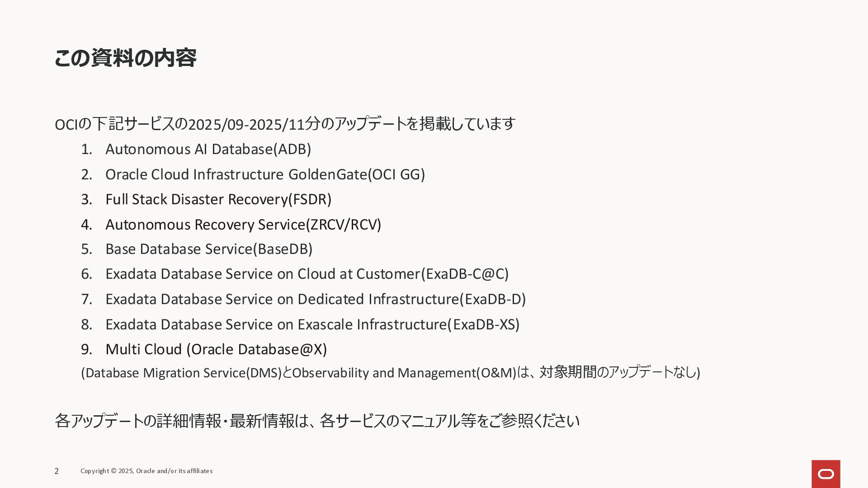Viewport: 868px width, 488px height.
Task: Click the closing sentence about service manuals
Action: (x=316, y=421)
